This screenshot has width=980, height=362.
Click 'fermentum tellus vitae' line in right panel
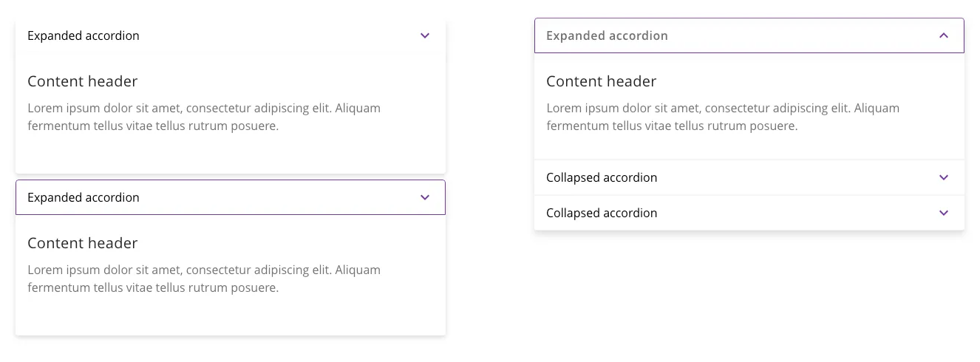click(672, 126)
